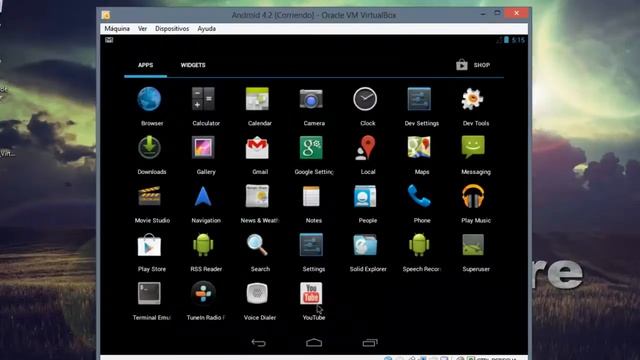Image resolution: width=640 pixels, height=360 pixels.
Task: Launch the Navigation app
Action: tap(203, 196)
